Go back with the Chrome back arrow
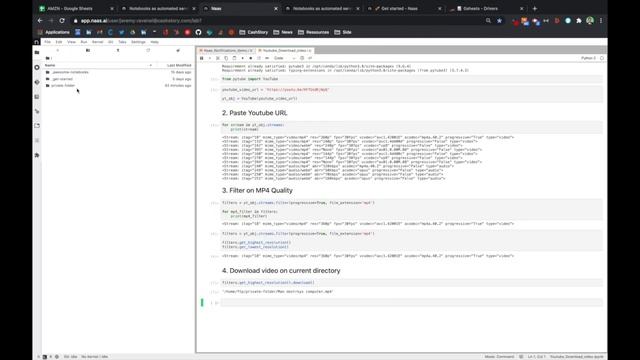The width and height of the screenshot is (640, 360). point(40,20)
